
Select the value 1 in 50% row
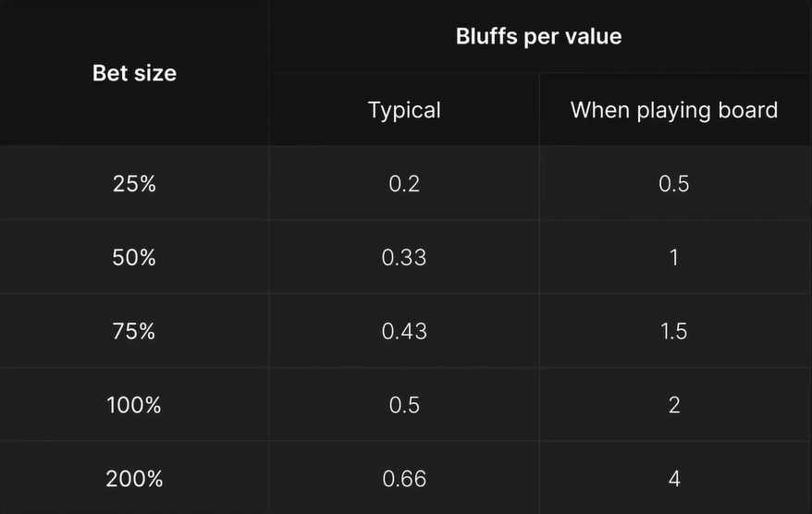[673, 257]
